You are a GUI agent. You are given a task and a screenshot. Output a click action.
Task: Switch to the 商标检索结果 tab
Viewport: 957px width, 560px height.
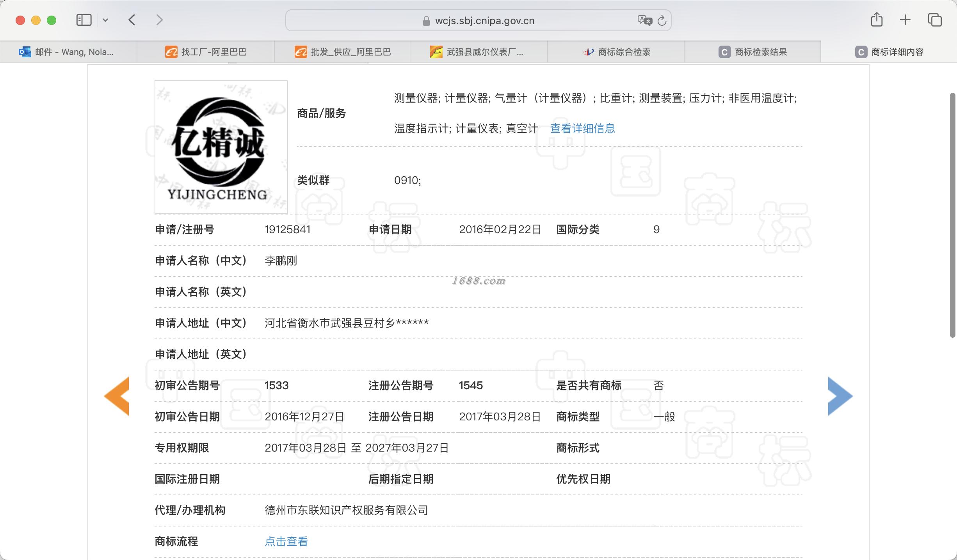[x=752, y=52]
